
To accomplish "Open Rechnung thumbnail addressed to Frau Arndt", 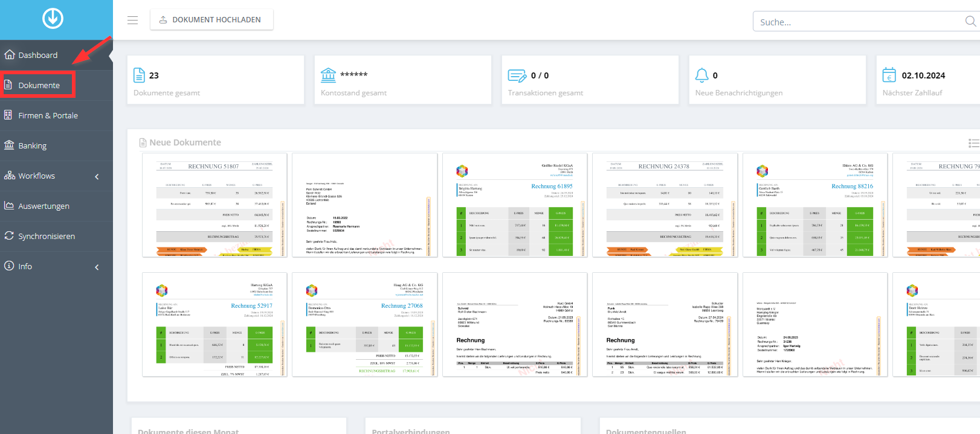I will pos(665,325).
